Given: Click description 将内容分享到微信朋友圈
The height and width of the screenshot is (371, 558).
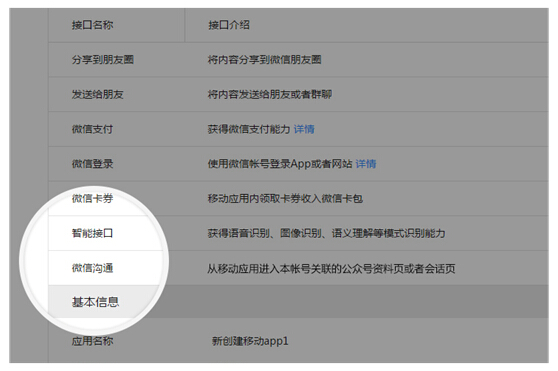Looking at the screenshot, I should [264, 60].
